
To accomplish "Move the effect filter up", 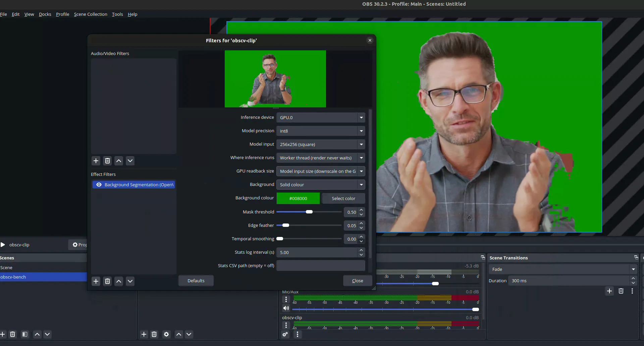I will tap(119, 281).
